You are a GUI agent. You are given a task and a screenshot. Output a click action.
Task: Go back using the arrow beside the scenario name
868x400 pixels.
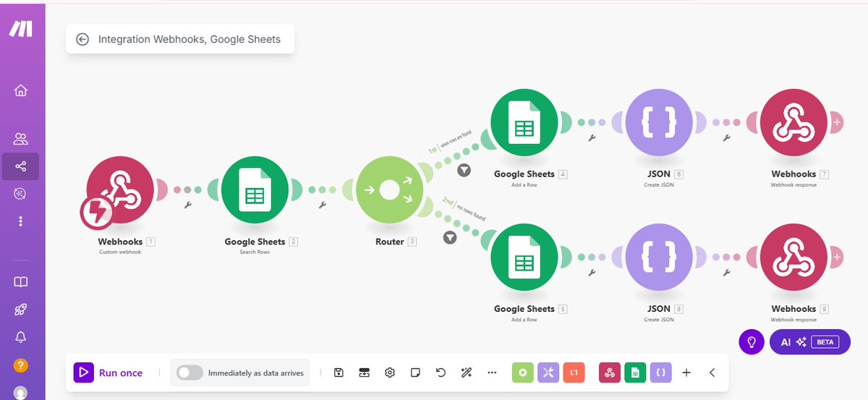click(x=82, y=40)
